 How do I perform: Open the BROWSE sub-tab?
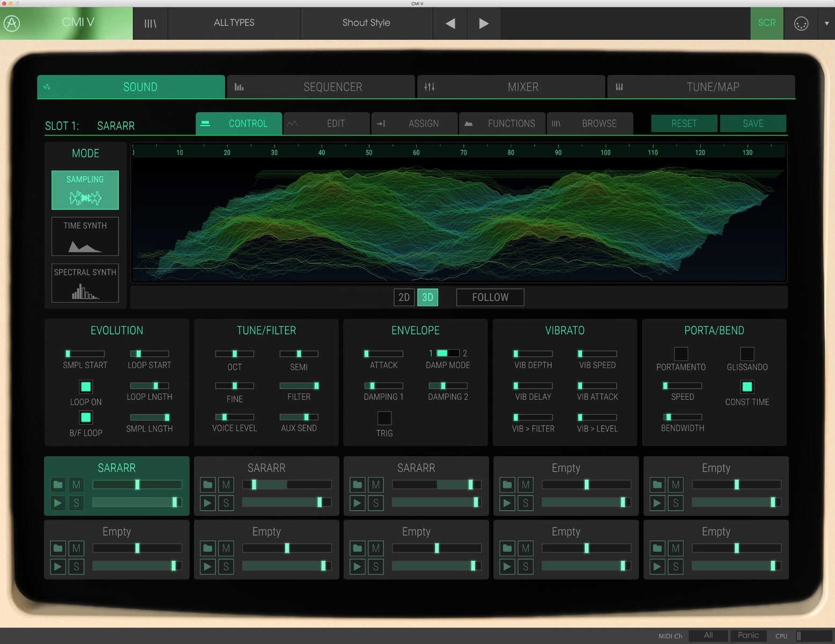click(x=590, y=123)
